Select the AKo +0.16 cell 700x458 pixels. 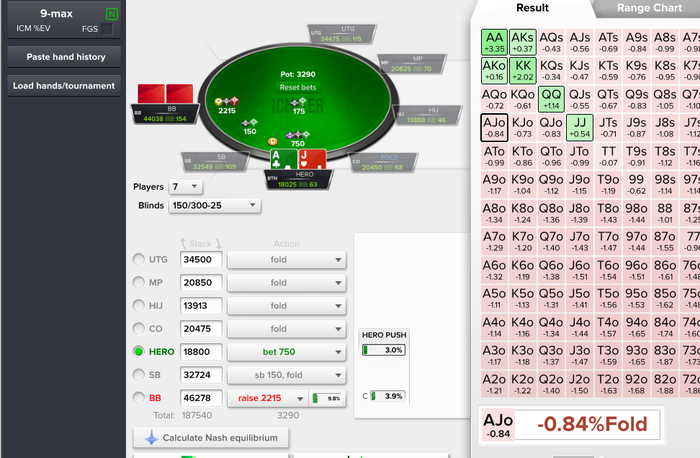click(494, 71)
